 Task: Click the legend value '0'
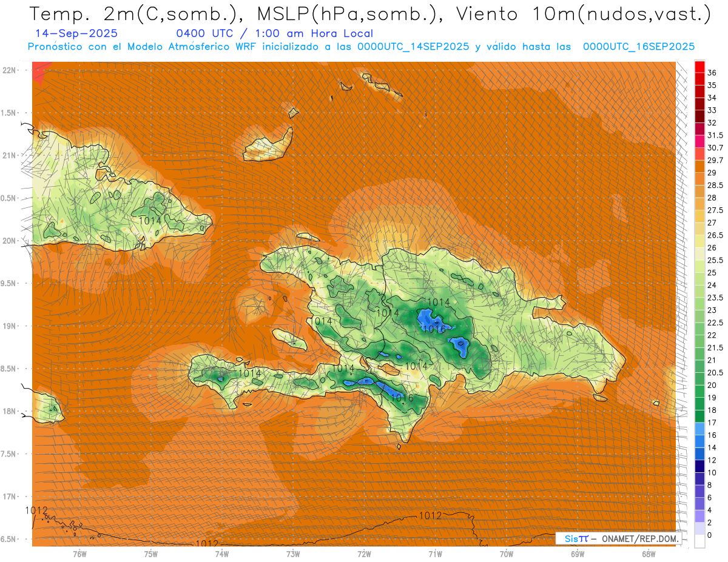[x=710, y=535]
